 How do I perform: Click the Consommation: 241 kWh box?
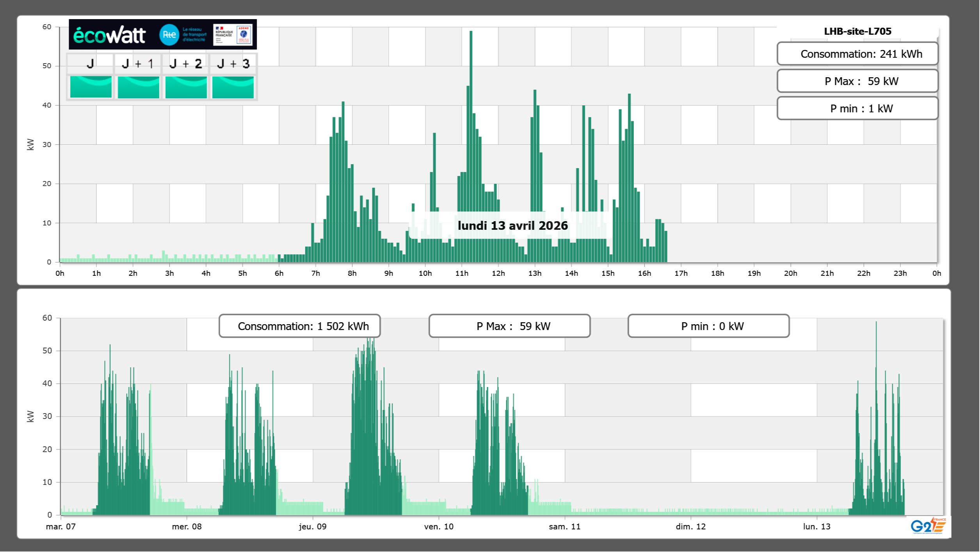click(x=857, y=54)
